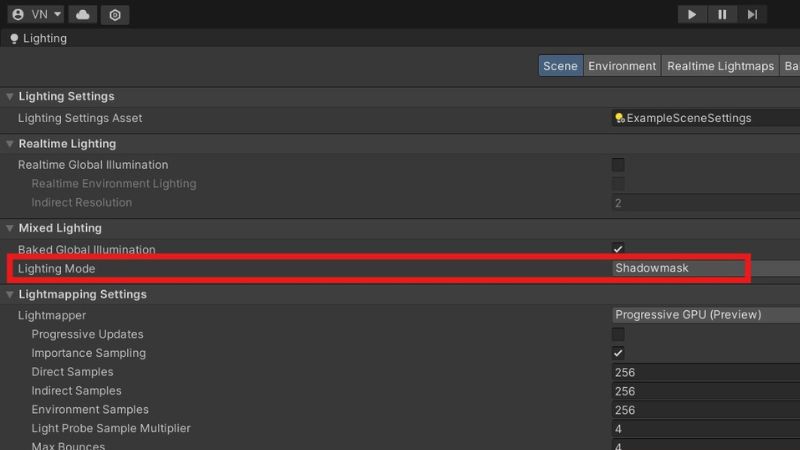Click the Indirect Resolution label
This screenshot has height=450, width=800.
coord(82,203)
